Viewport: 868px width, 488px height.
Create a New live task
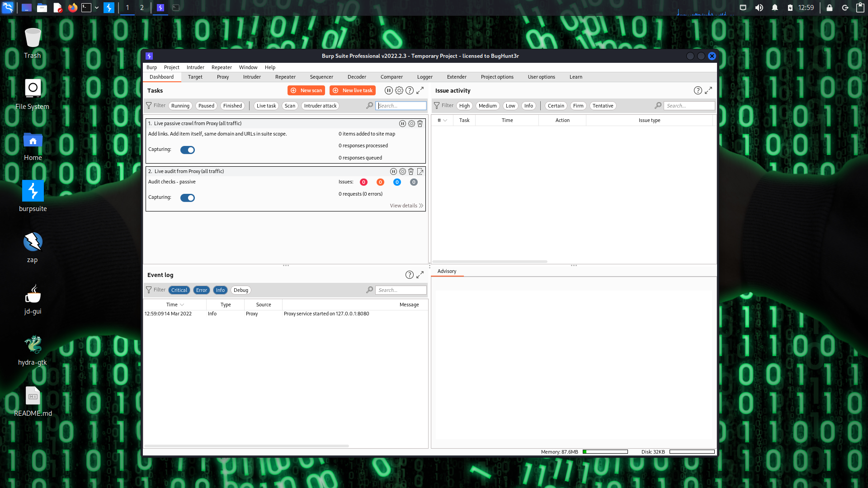(353, 90)
